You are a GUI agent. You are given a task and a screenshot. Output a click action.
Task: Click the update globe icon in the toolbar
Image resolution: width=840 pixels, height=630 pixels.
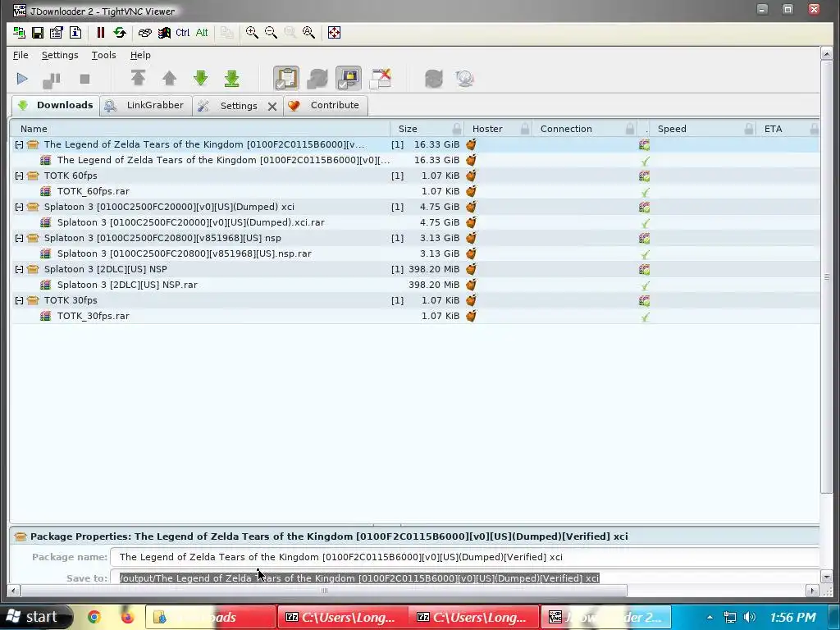pos(464,79)
